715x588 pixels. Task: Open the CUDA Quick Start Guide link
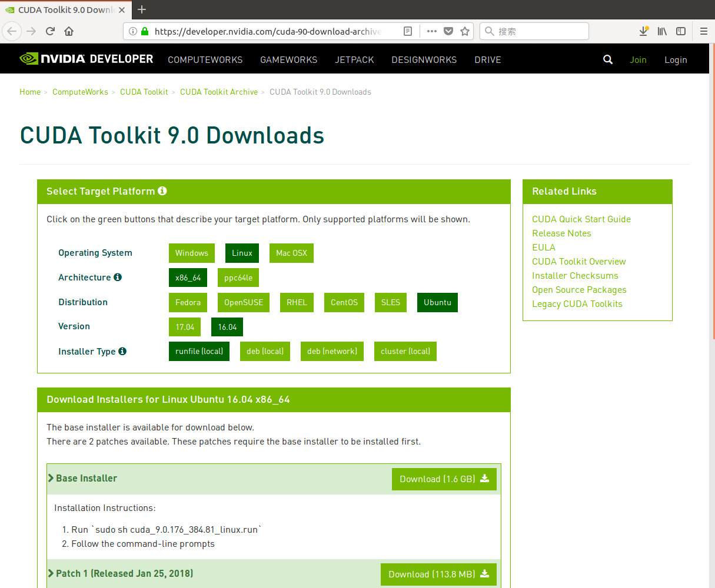tap(581, 219)
